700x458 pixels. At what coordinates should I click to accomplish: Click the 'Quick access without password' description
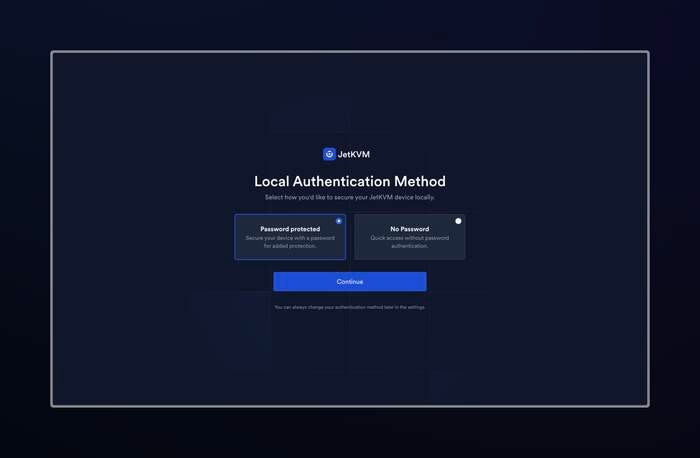[x=409, y=242]
